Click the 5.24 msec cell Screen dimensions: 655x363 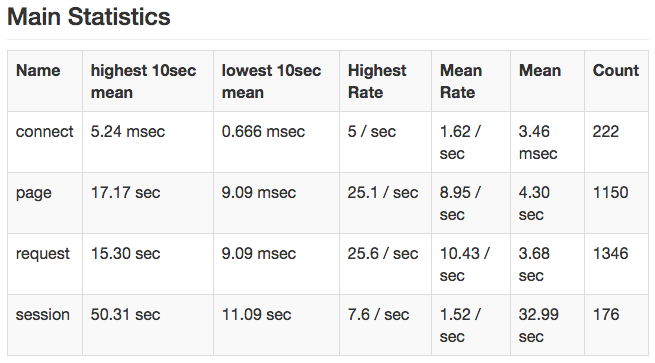(128, 132)
